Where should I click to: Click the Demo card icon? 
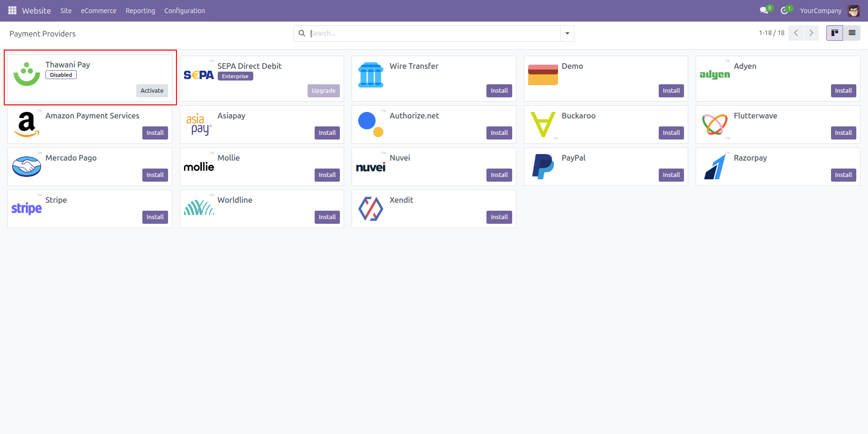pyautogui.click(x=543, y=75)
